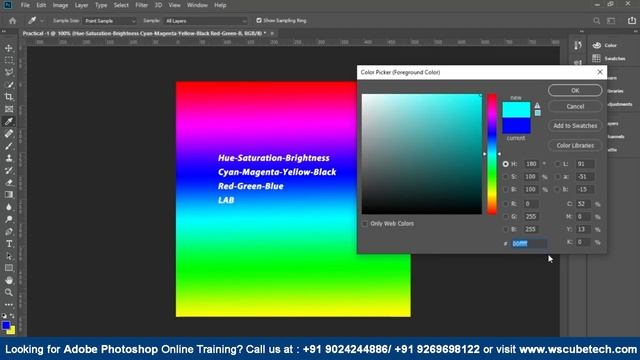Open the File menu
Image resolution: width=640 pixels, height=360 pixels.
[x=25, y=5]
